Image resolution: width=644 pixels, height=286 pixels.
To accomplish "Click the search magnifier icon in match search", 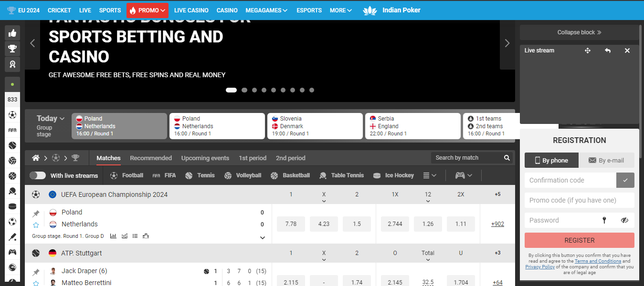I will [x=507, y=158].
